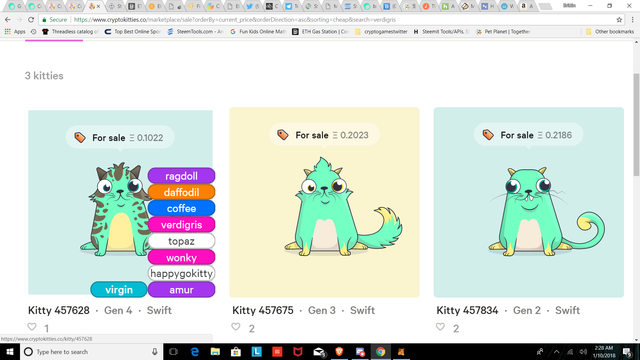Select the amur trait tag
640x360 pixels.
coord(181,289)
